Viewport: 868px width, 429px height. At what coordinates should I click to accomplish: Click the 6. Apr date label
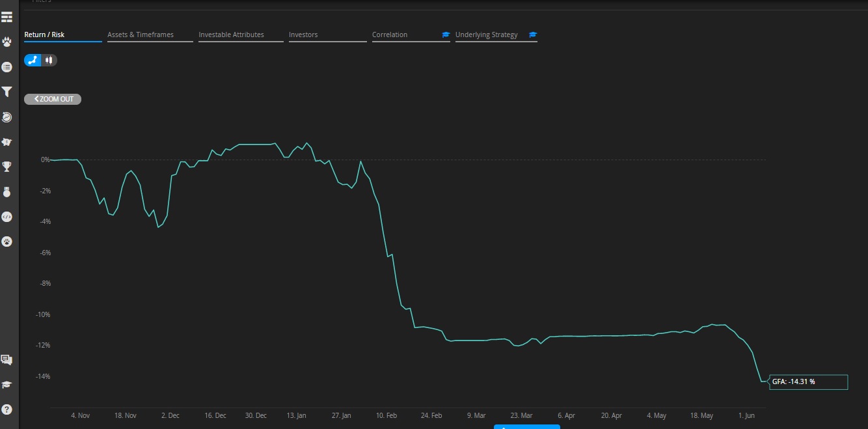(x=566, y=415)
